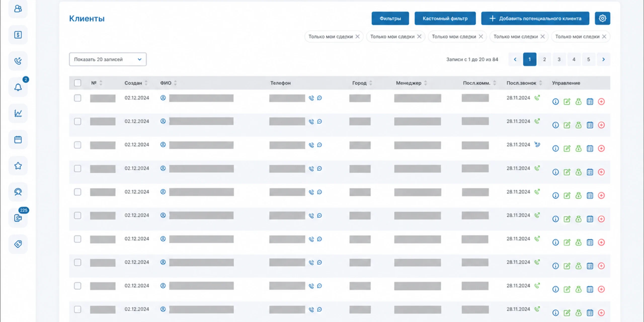Open the Фильтры button
Screen dimensions: 644x322
(x=390, y=18)
